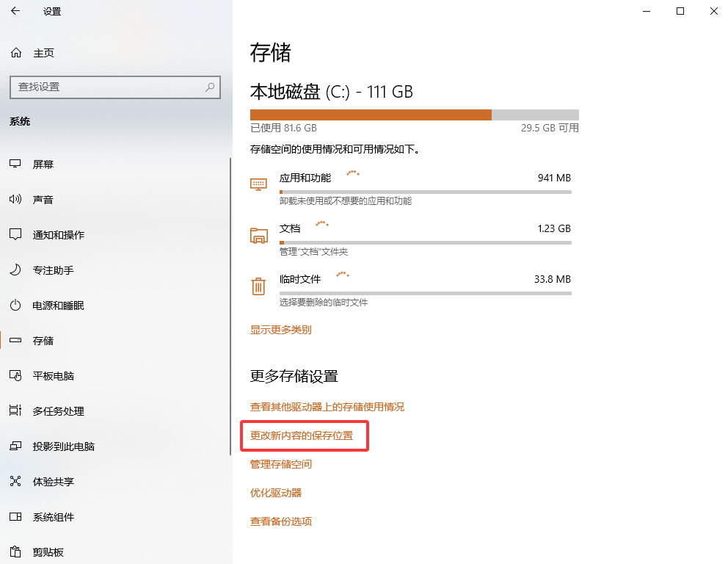This screenshot has height=564, width=728.
Task: Open 查看其他驱动器上的存储使用情况 link
Action: (x=327, y=407)
